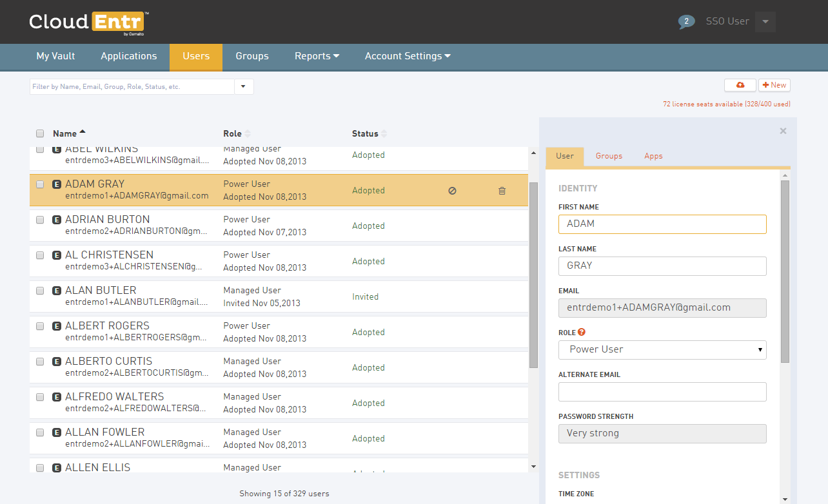Sort by Status column arrows
The height and width of the screenshot is (504, 828).
pos(384,134)
